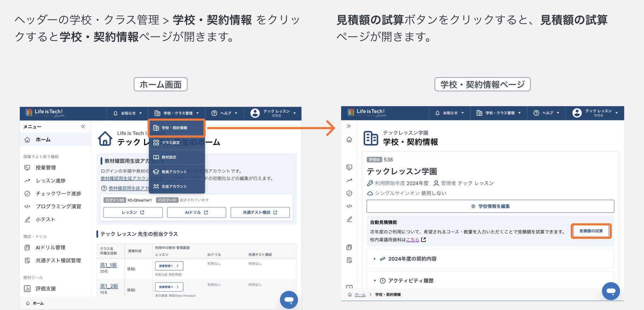Open the chat bubble on the home screen
This screenshot has height=310, width=644.
(x=289, y=300)
